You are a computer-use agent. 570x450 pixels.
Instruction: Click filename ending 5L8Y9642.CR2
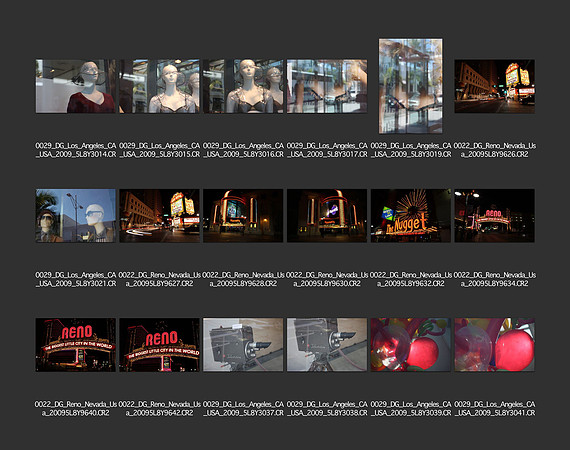pyautogui.click(x=160, y=409)
